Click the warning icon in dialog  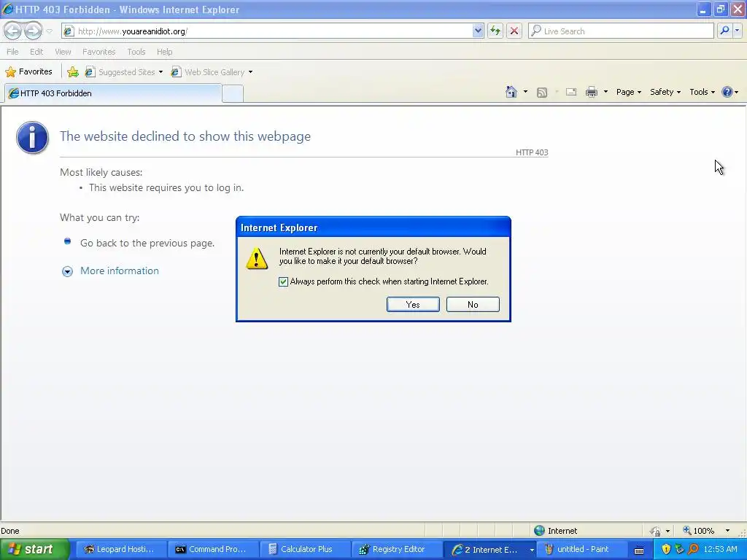click(x=257, y=258)
